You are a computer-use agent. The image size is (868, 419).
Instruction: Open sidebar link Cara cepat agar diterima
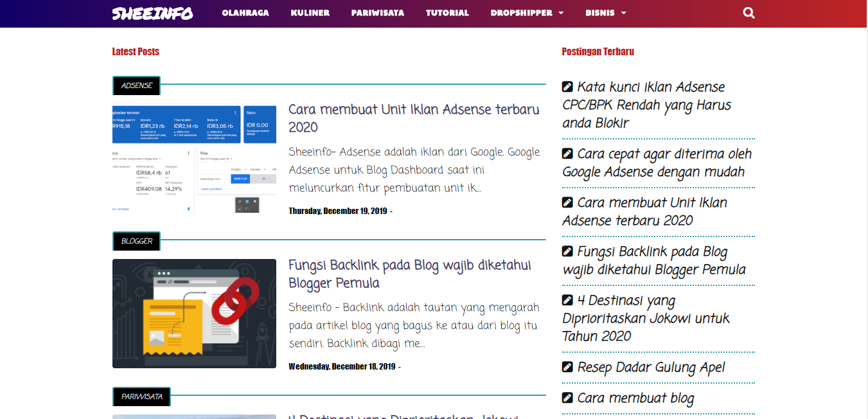click(x=657, y=163)
